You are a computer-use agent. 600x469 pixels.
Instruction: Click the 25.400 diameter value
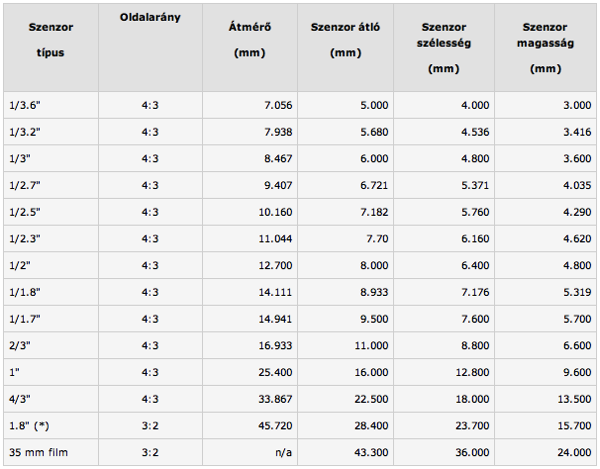[x=275, y=372]
